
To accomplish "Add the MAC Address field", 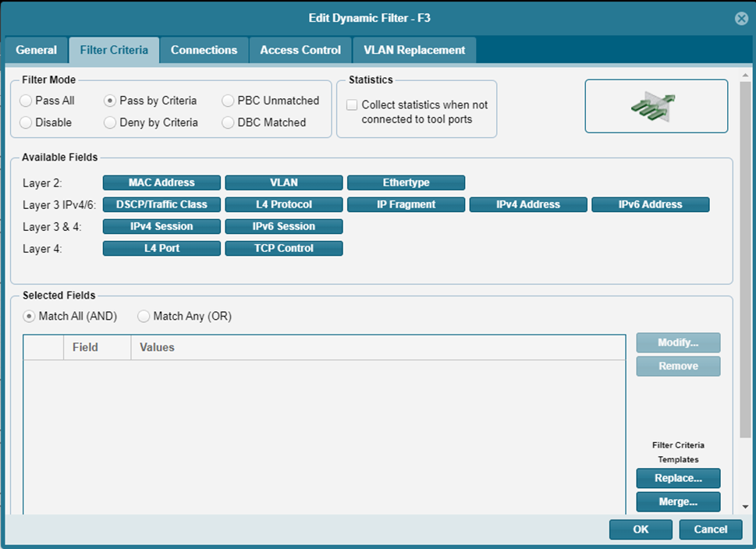I will pyautogui.click(x=161, y=182).
